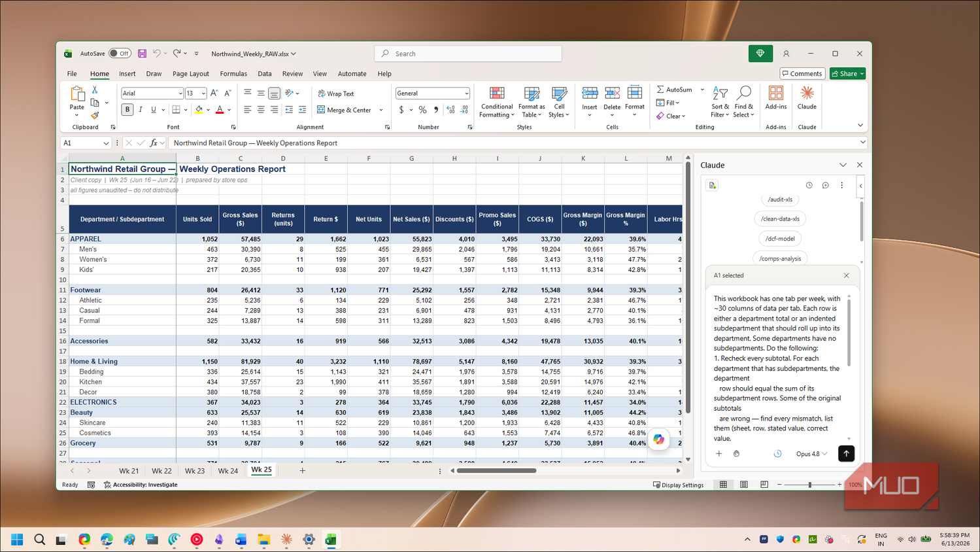
Task: Toggle Align Left horizontal alignment
Action: pos(247,110)
